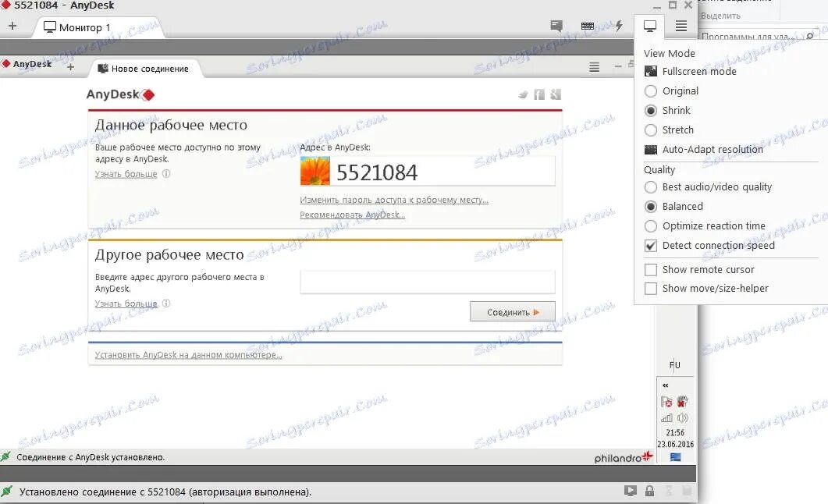Click the AnyDesk address 5521084
This screenshot has width=828, height=504.
click(376, 172)
